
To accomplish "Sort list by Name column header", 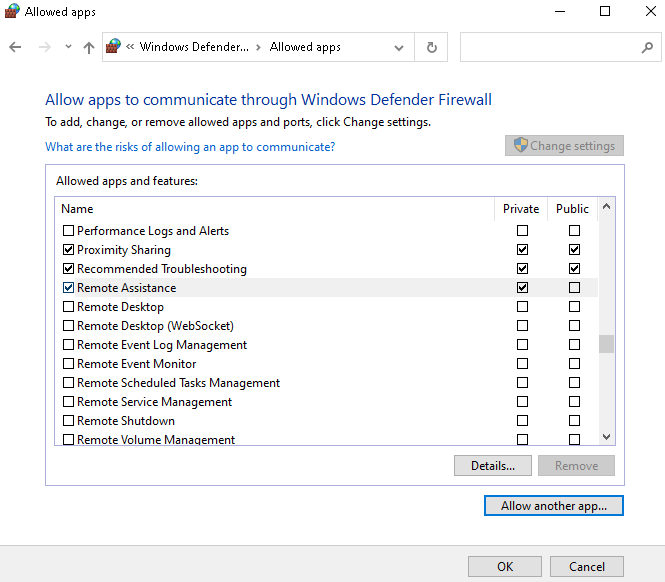I will pyautogui.click(x=77, y=209).
